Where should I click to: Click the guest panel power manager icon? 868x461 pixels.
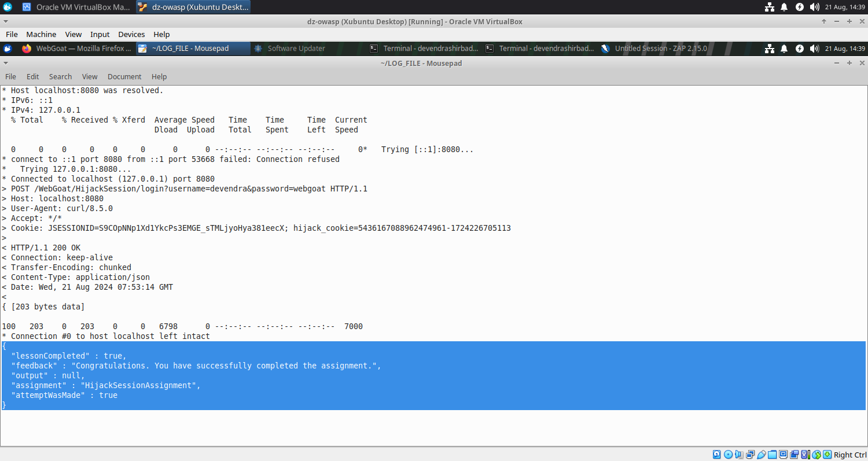point(800,49)
